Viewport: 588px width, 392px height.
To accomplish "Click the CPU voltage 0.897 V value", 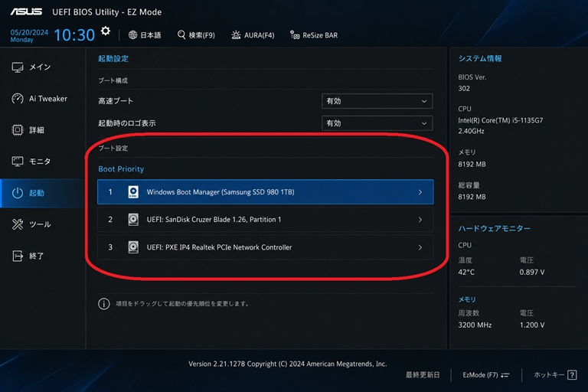I will pyautogui.click(x=532, y=272).
